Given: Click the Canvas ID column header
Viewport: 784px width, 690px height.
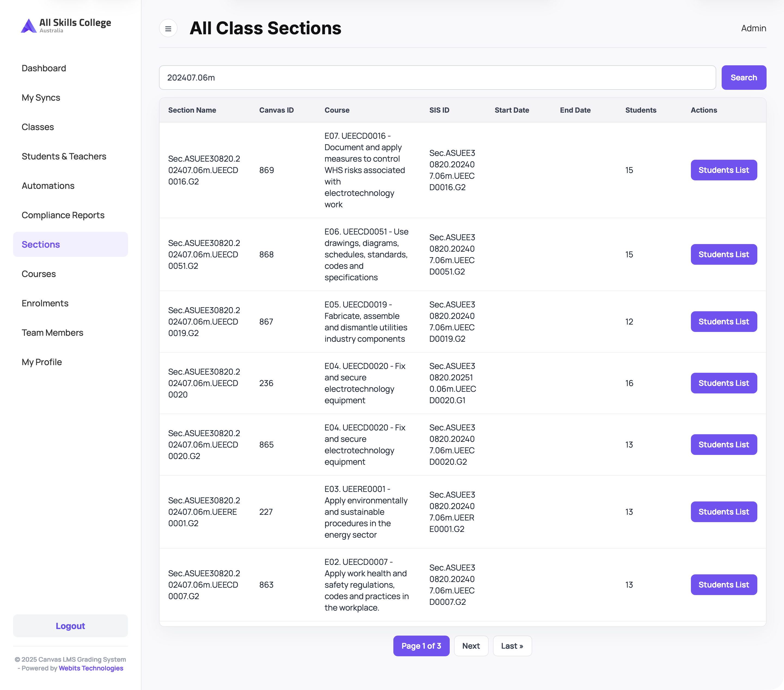Looking at the screenshot, I should [277, 110].
